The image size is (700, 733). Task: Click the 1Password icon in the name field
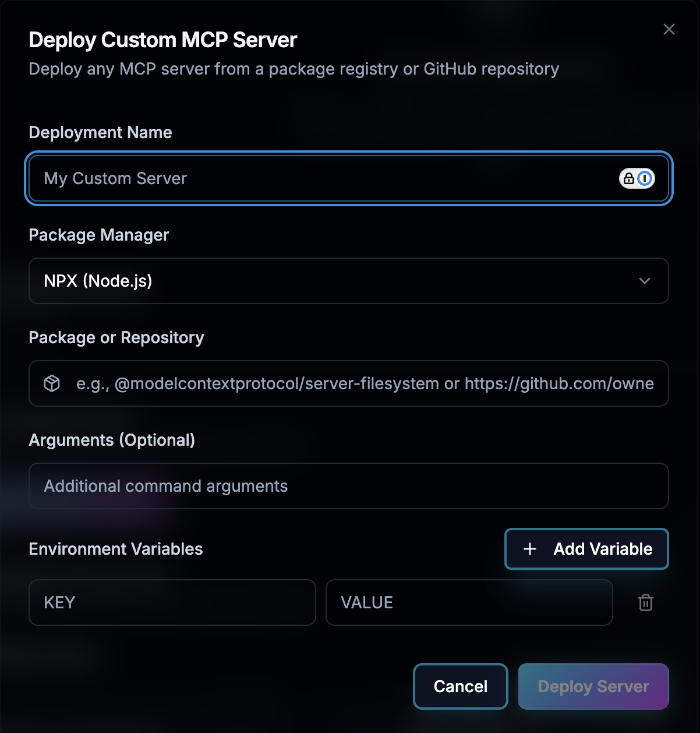[644, 178]
